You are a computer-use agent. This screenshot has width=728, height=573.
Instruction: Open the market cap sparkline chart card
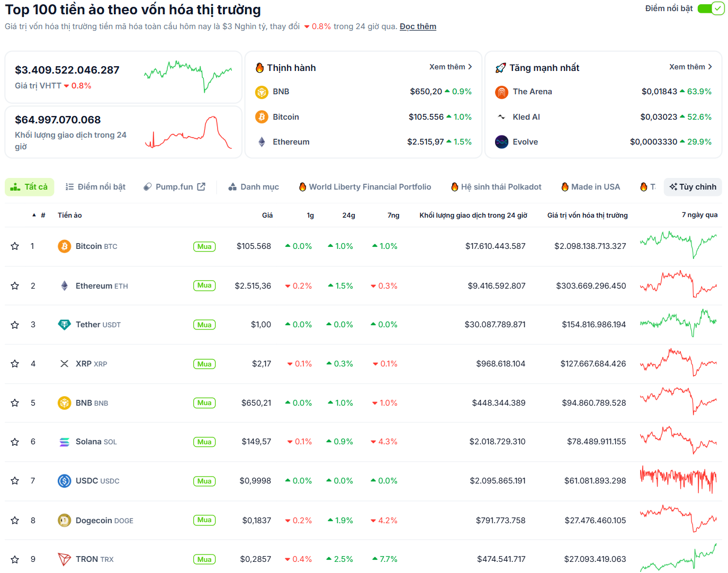point(123,77)
